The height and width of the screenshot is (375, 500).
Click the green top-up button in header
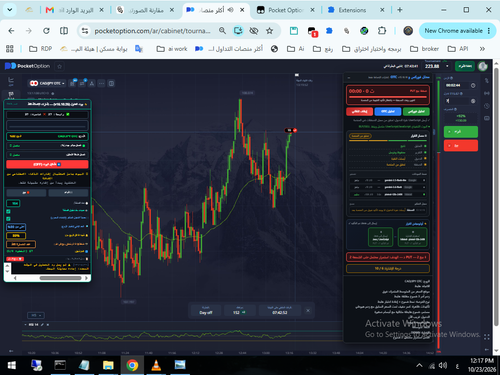pos(465,66)
